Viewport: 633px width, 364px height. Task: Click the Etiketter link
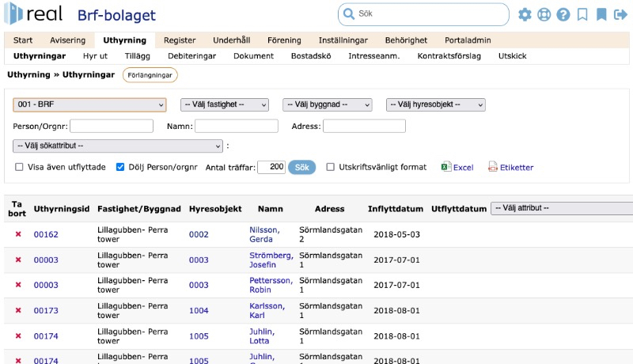click(517, 167)
